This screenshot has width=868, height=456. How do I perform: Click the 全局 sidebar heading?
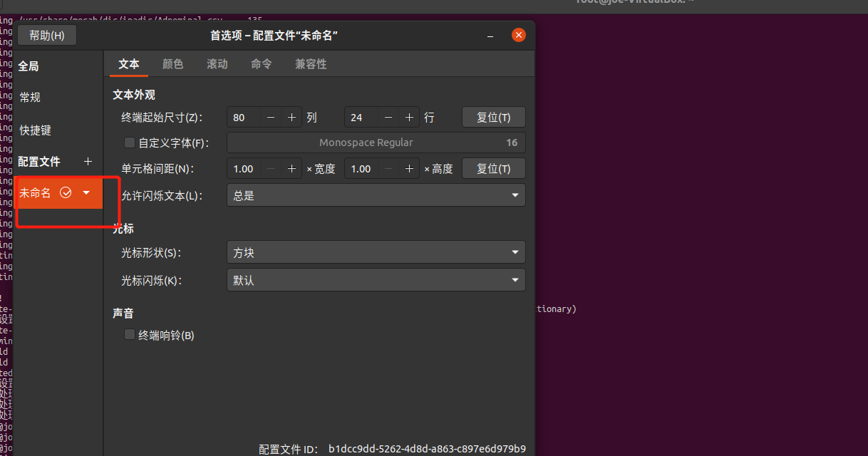tap(29, 66)
